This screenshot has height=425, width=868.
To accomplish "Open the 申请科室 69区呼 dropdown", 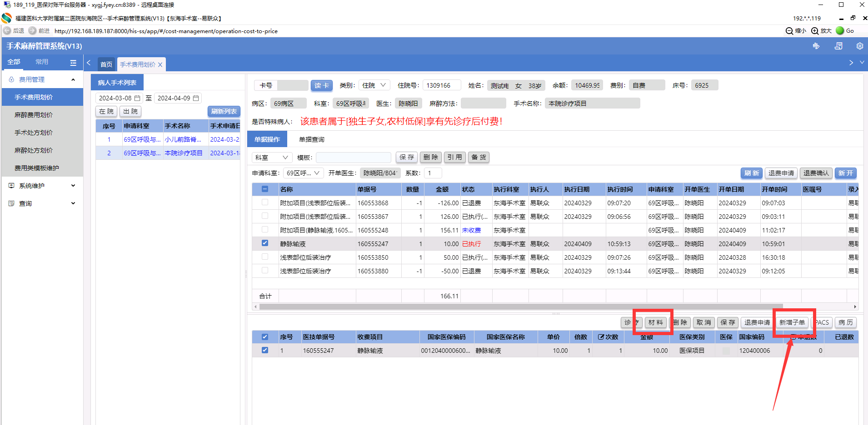I will click(x=303, y=173).
